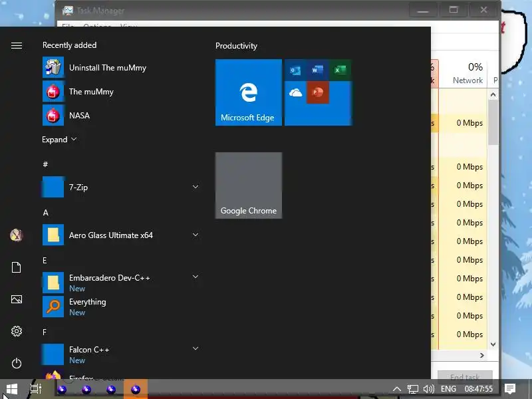This screenshot has height=399, width=532.
Task: Open the hamburger menu in Start
Action: click(16, 45)
